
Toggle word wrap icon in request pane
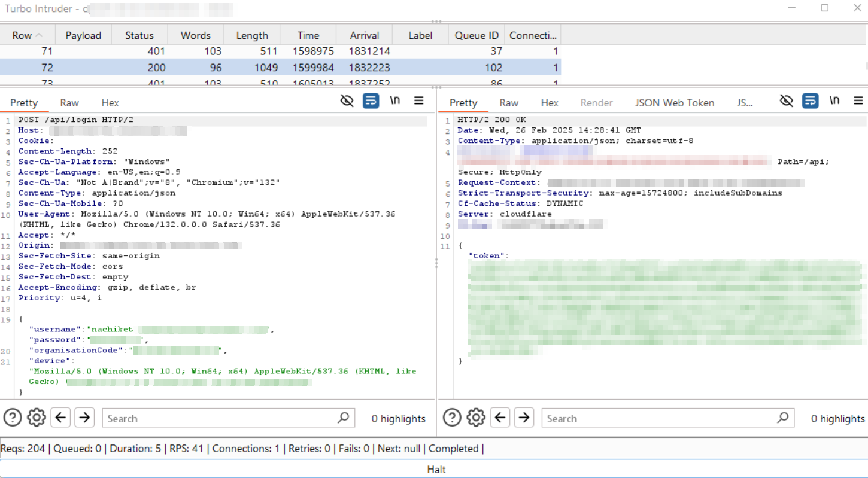[371, 101]
